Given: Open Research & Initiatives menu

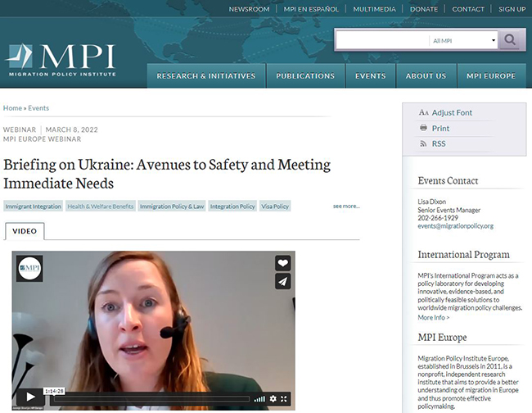Looking at the screenshot, I should pos(206,75).
